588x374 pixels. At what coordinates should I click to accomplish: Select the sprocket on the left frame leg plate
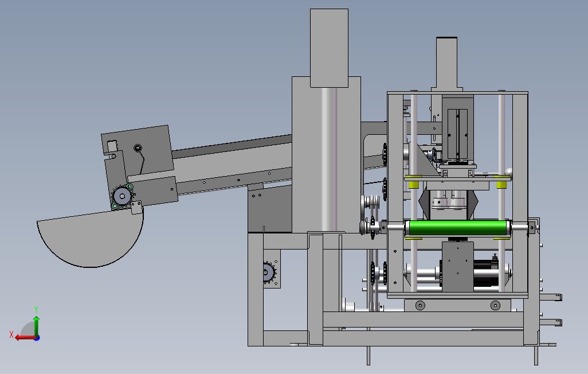(x=269, y=272)
